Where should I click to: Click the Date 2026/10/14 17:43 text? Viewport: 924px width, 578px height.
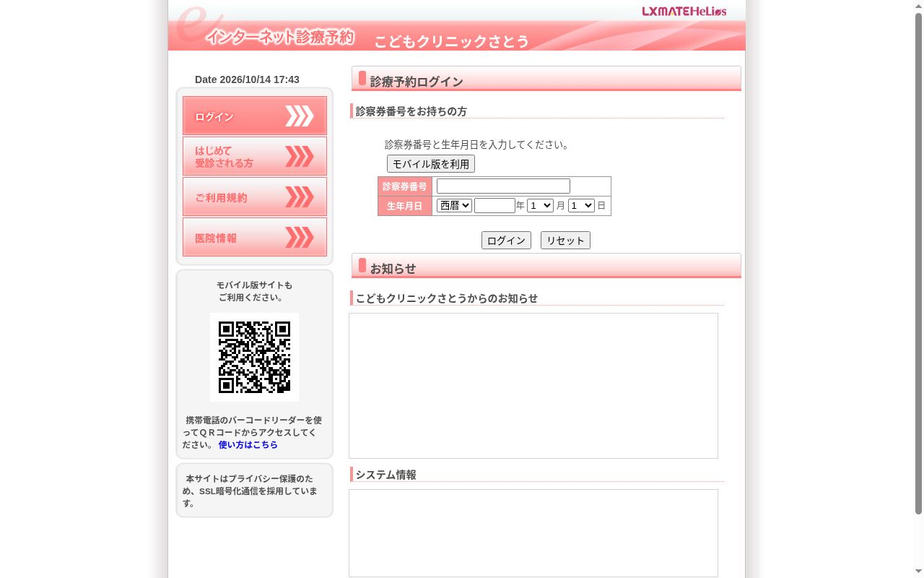tap(247, 79)
